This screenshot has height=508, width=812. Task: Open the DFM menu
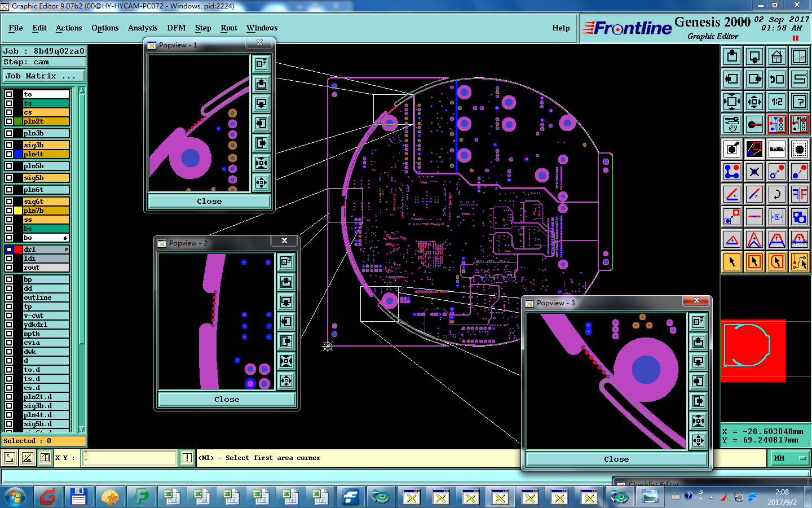pyautogui.click(x=176, y=28)
